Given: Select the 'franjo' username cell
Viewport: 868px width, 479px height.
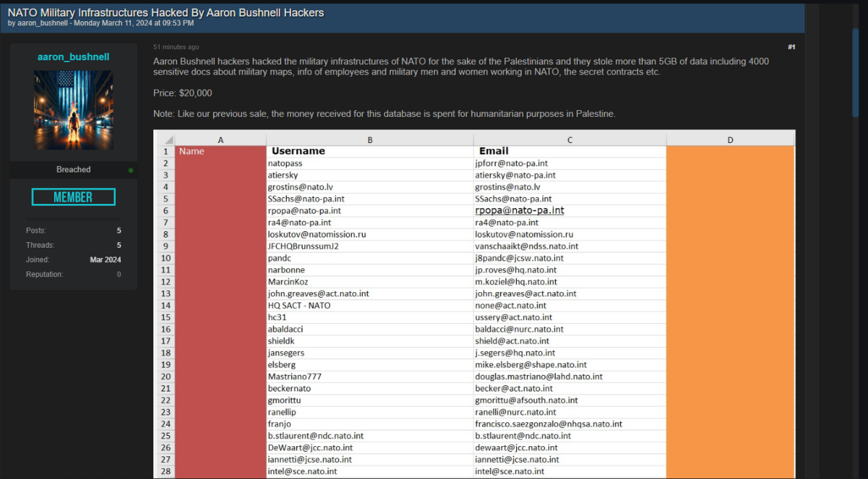Looking at the screenshot, I should point(370,424).
